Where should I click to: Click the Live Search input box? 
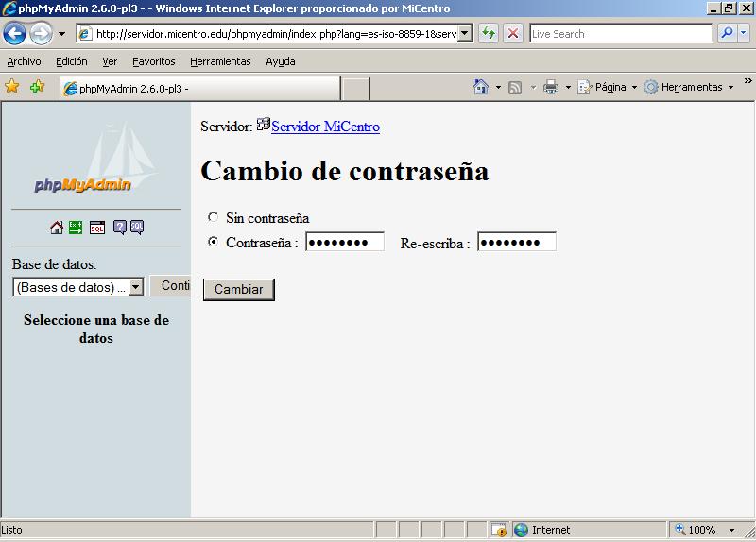(620, 34)
